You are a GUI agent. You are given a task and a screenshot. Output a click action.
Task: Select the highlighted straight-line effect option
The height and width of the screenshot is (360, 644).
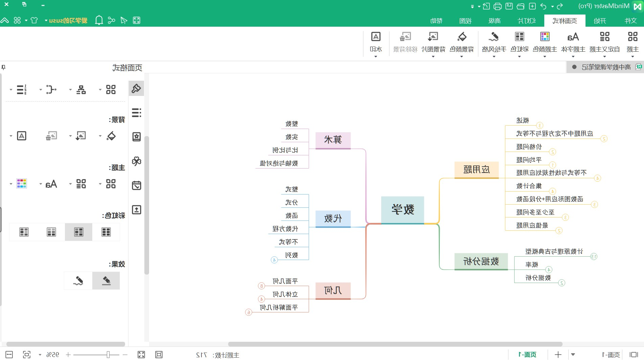click(x=106, y=281)
